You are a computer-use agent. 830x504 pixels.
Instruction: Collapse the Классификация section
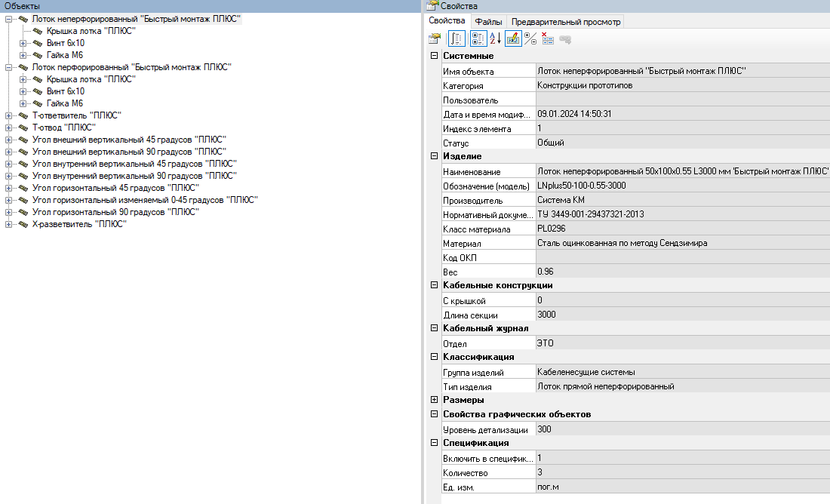(x=434, y=357)
